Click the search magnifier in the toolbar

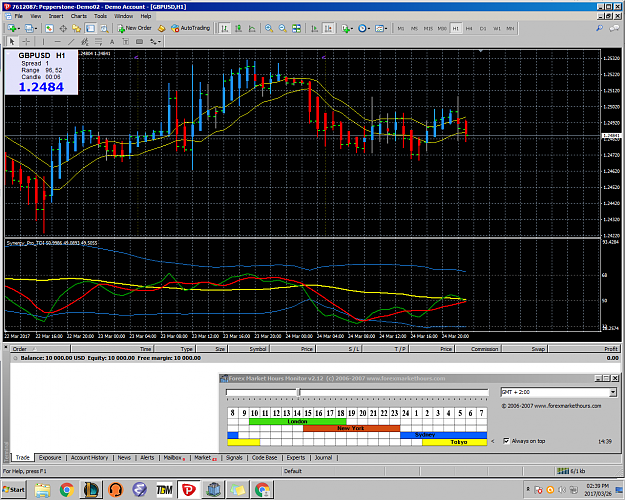tap(599, 28)
